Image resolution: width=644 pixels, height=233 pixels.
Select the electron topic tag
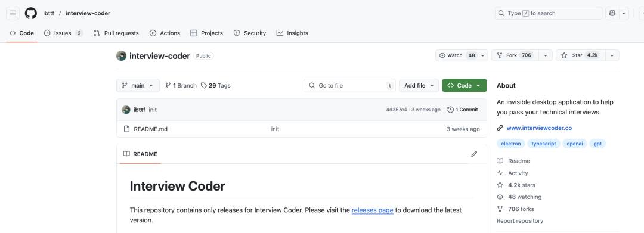click(x=511, y=144)
